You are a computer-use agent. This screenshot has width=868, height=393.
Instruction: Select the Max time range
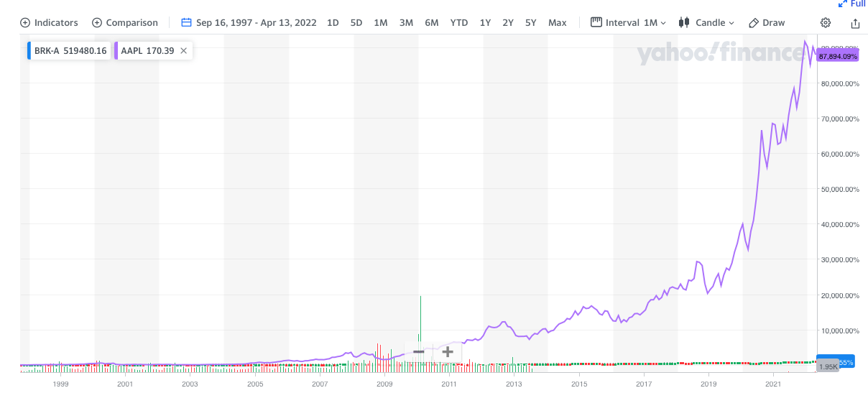(557, 22)
